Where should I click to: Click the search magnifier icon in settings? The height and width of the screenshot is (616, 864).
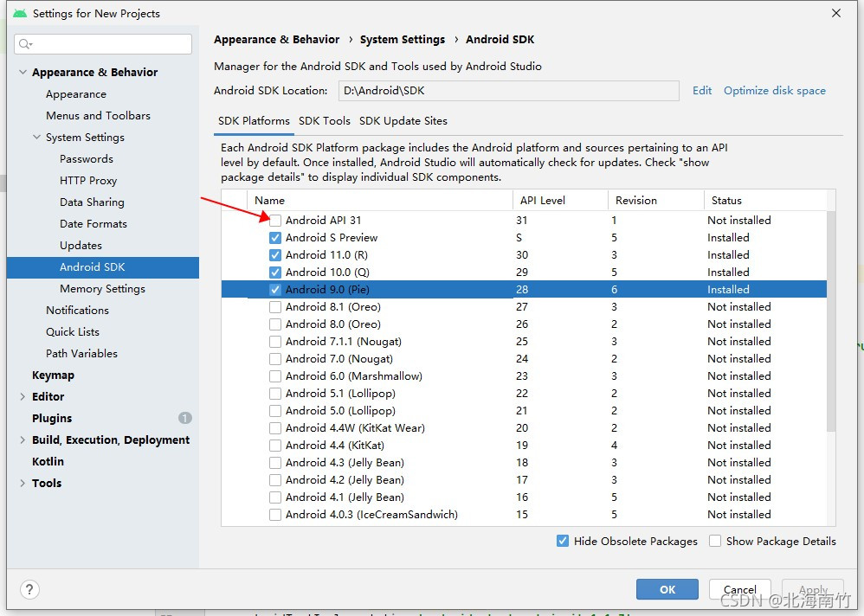point(25,44)
